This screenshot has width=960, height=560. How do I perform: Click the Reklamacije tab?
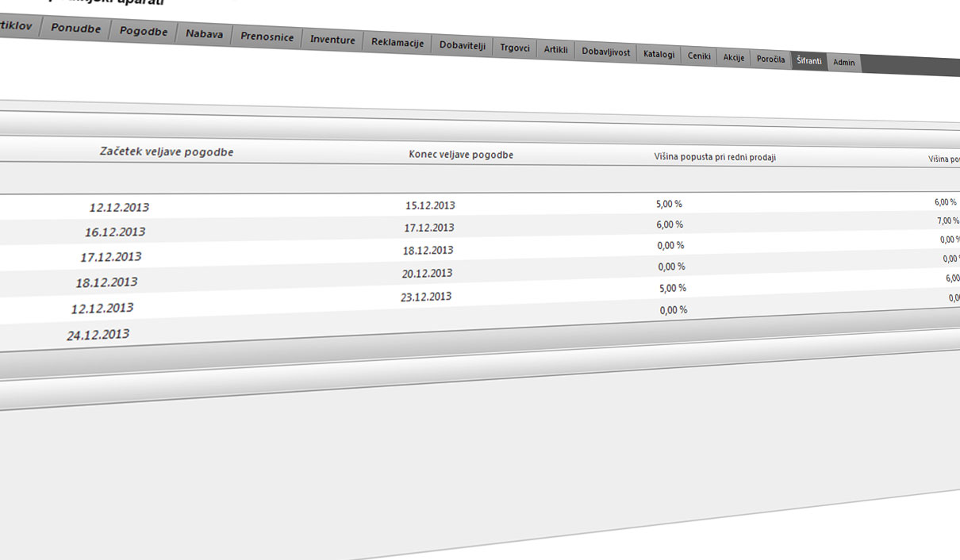[x=397, y=44]
